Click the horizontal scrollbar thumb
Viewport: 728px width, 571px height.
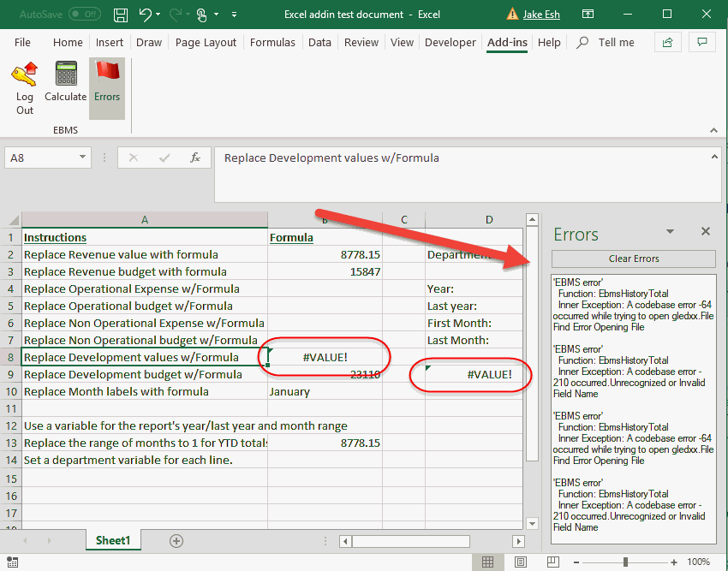(x=411, y=541)
